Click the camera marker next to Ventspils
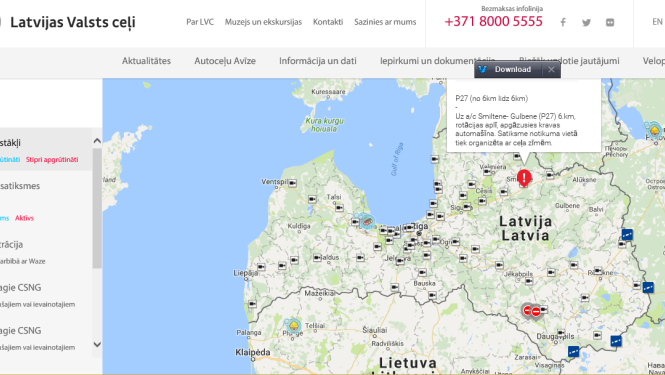This screenshot has width=665, height=375. [292, 183]
